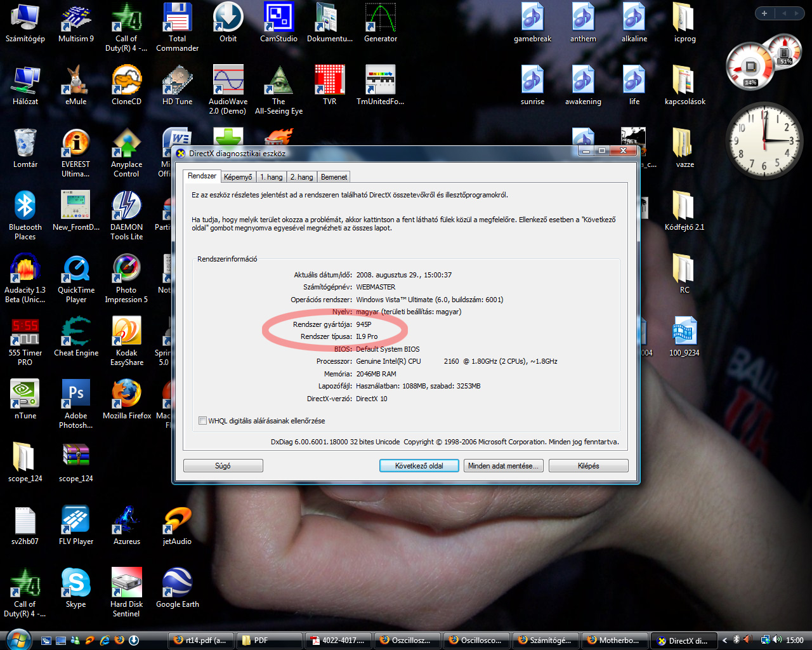Viewport: 812px width, 650px height.
Task: Select the sv2hb07 text document
Action: pyautogui.click(x=25, y=526)
